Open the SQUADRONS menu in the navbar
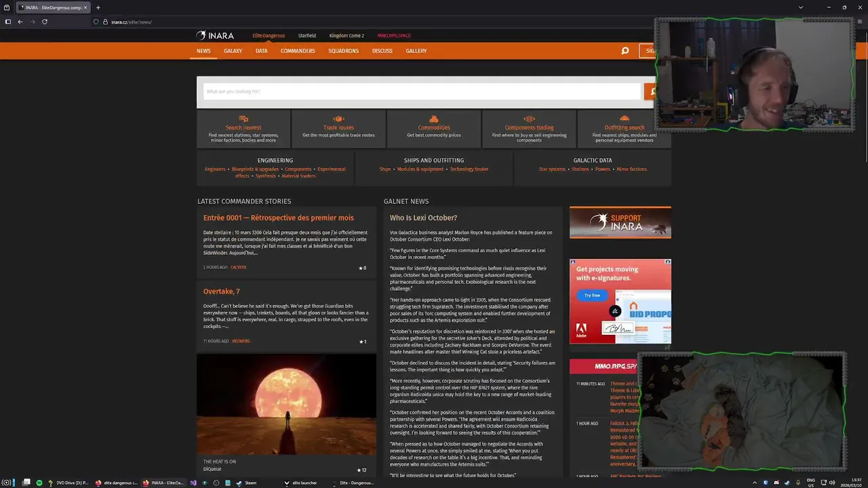This screenshot has height=488, width=868. tap(343, 51)
